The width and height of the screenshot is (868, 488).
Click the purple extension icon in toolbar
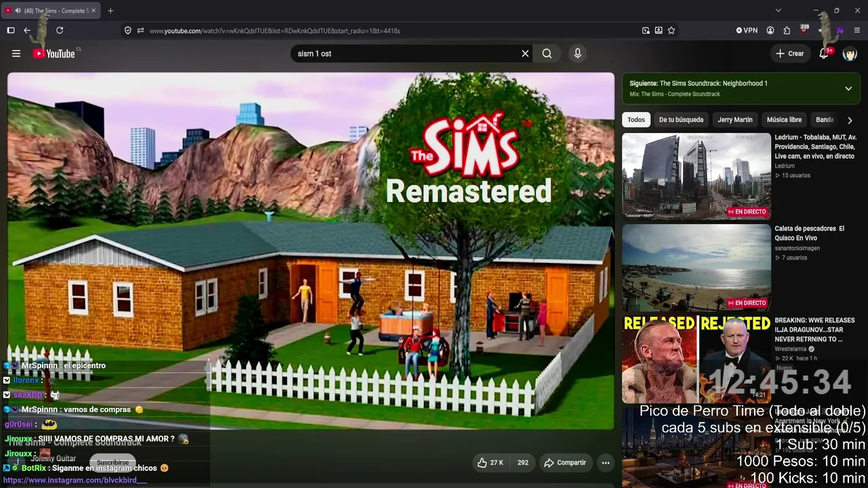point(840,30)
